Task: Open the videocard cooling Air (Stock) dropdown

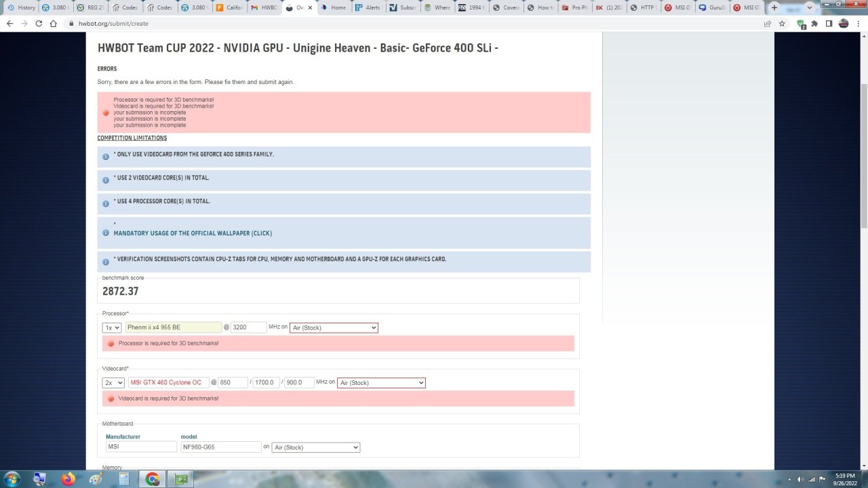Action: [381, 382]
